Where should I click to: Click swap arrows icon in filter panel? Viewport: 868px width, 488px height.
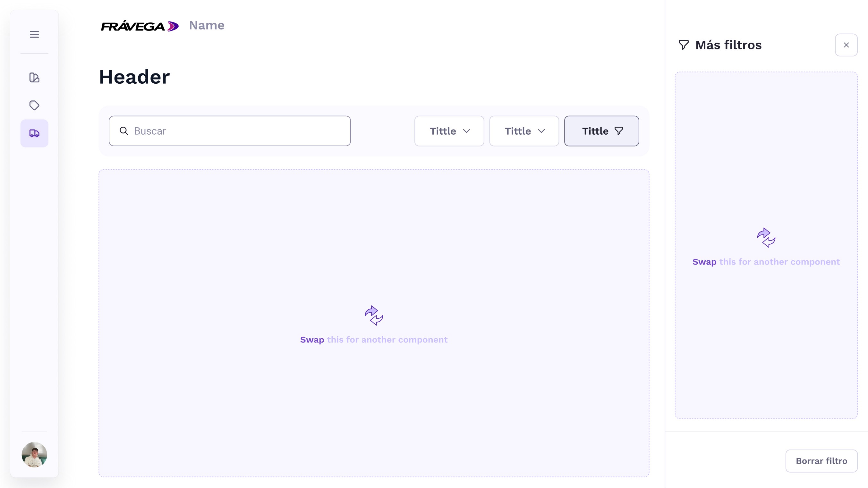point(766,238)
